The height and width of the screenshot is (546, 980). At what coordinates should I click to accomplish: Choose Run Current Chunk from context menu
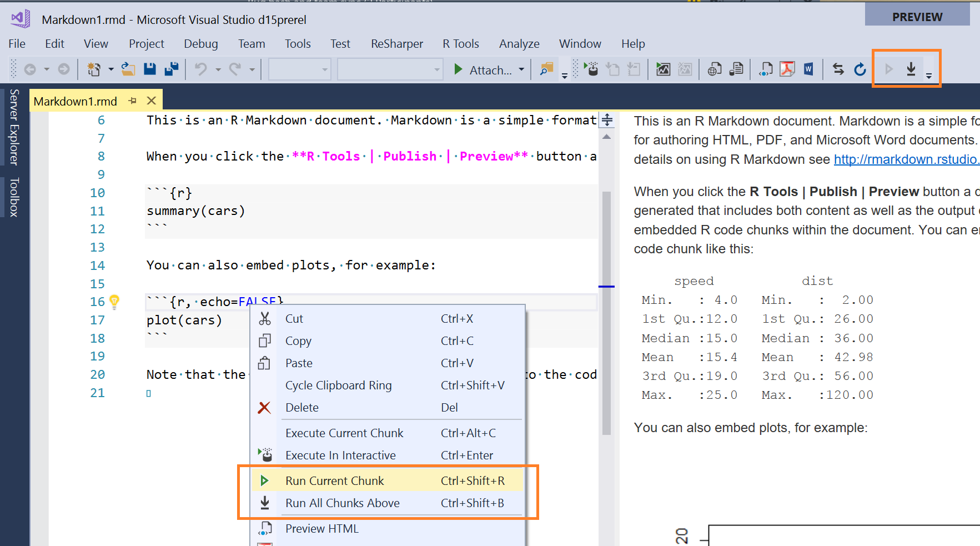334,480
